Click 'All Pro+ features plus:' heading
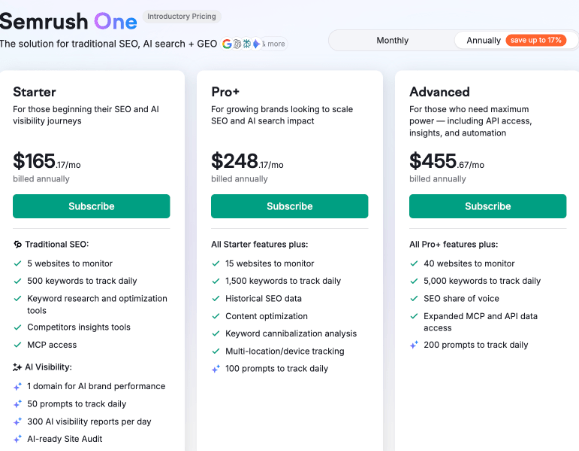 [453, 245]
